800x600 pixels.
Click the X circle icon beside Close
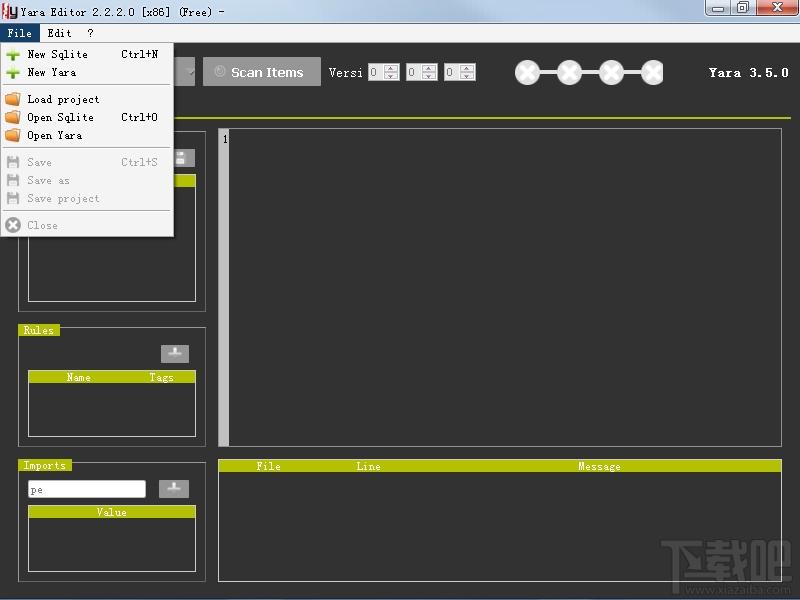[x=13, y=225]
